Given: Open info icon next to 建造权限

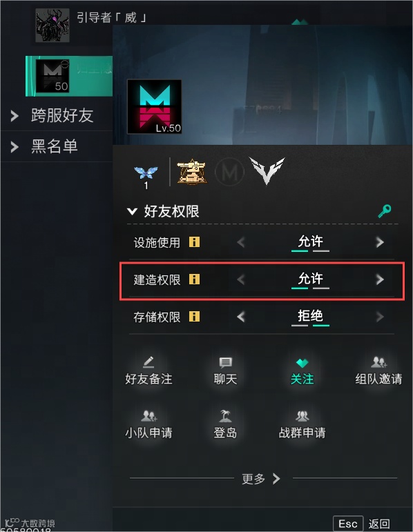Looking at the screenshot, I should [194, 279].
